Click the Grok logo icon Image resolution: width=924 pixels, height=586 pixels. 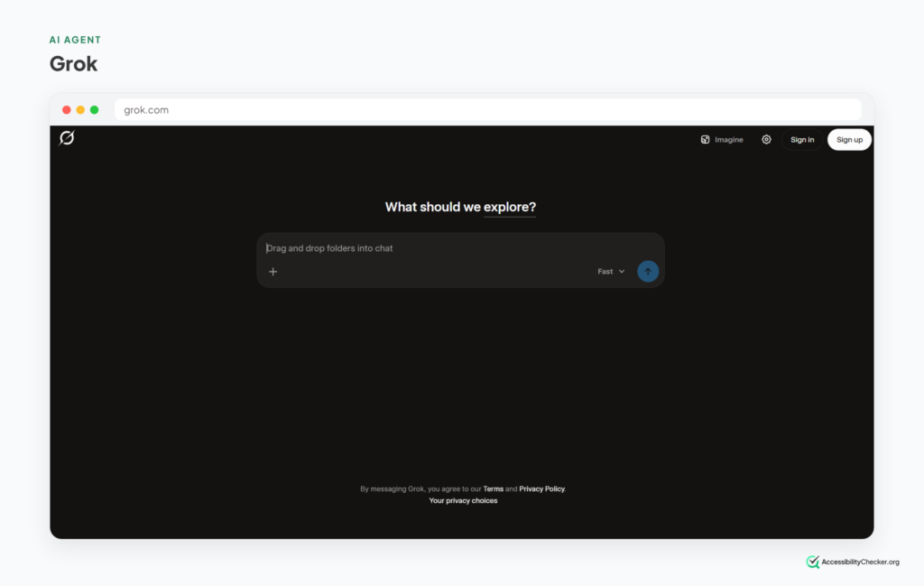[67, 138]
